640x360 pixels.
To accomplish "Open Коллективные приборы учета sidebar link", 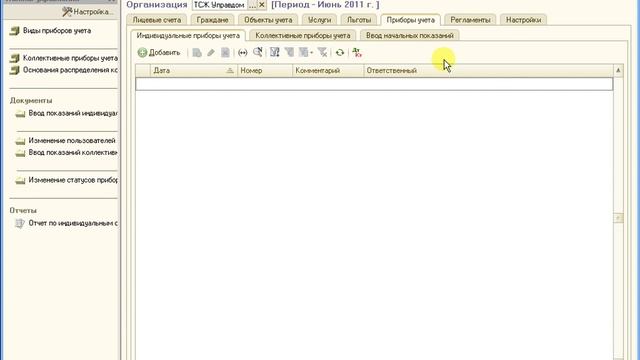I will coord(70,58).
